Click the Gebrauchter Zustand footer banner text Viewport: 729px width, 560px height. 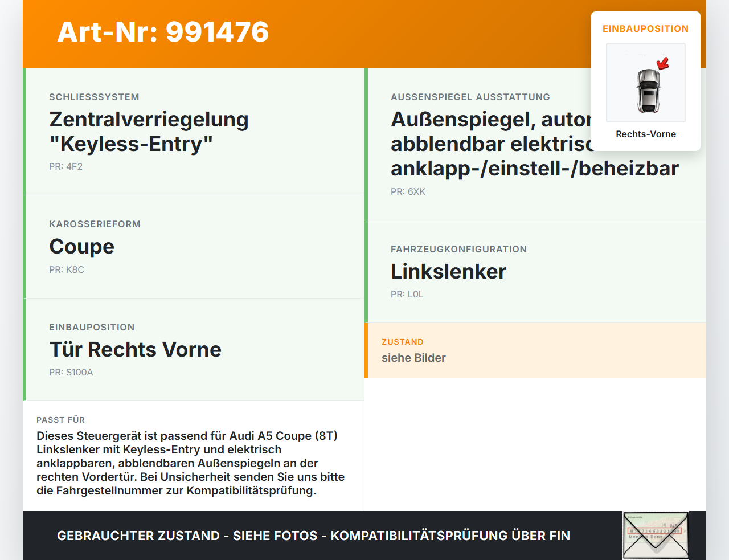pyautogui.click(x=313, y=536)
